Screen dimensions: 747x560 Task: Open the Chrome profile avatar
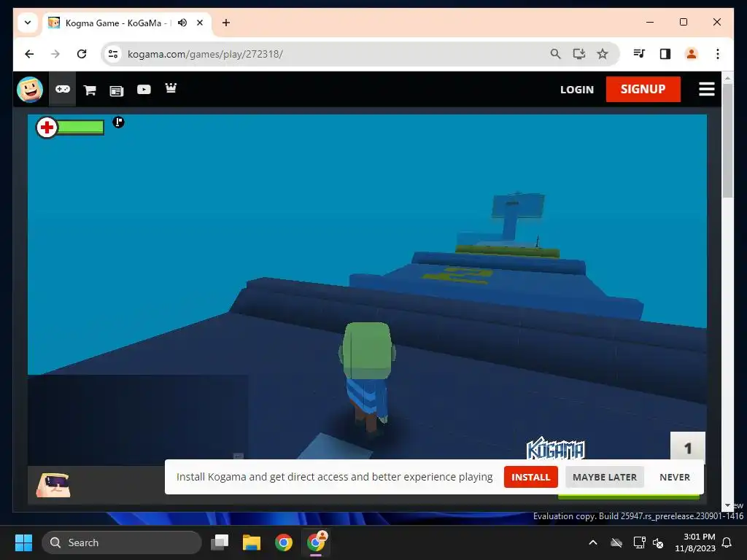[692, 54]
